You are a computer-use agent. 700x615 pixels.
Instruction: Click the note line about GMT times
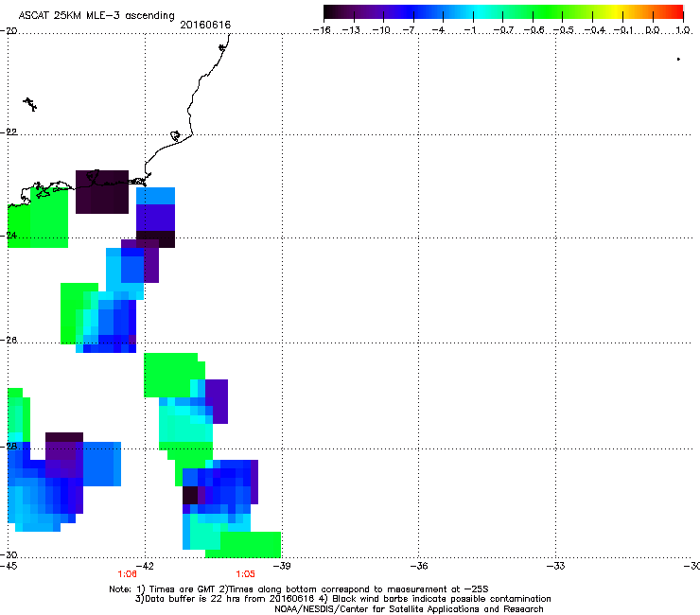tap(299, 589)
